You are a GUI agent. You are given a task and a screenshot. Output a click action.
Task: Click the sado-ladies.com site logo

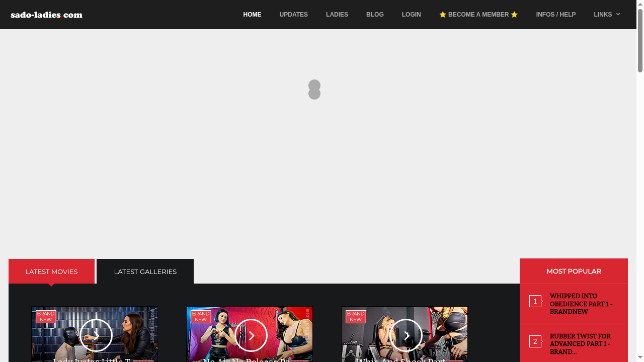[x=46, y=15]
